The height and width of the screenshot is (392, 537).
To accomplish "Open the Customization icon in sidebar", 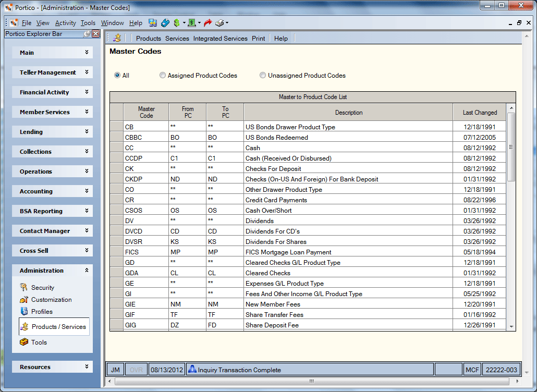I will tap(23, 300).
